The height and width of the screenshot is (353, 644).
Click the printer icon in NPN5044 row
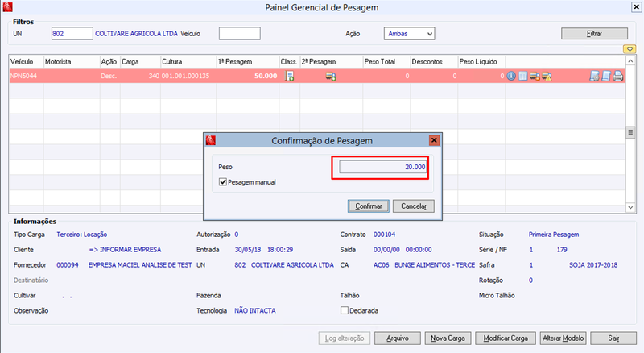click(618, 76)
